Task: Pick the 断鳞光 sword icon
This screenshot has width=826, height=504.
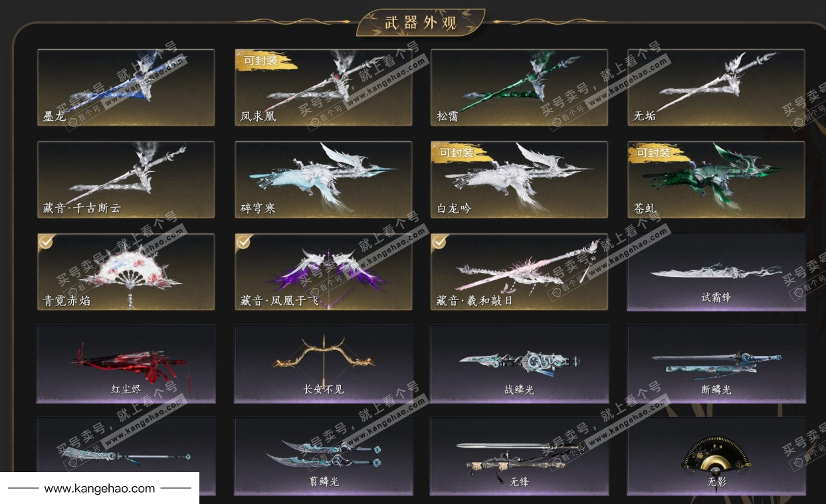Action: pos(716,364)
